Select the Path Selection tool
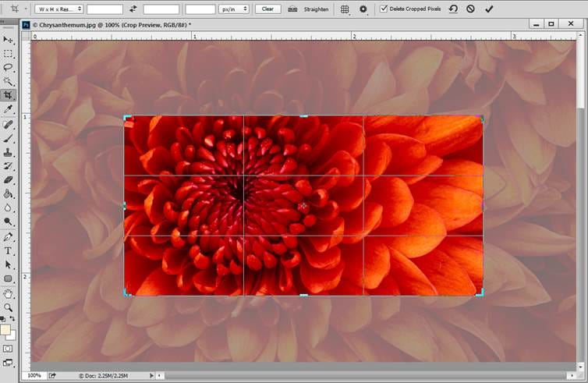The height and width of the screenshot is (383, 588). 8,265
